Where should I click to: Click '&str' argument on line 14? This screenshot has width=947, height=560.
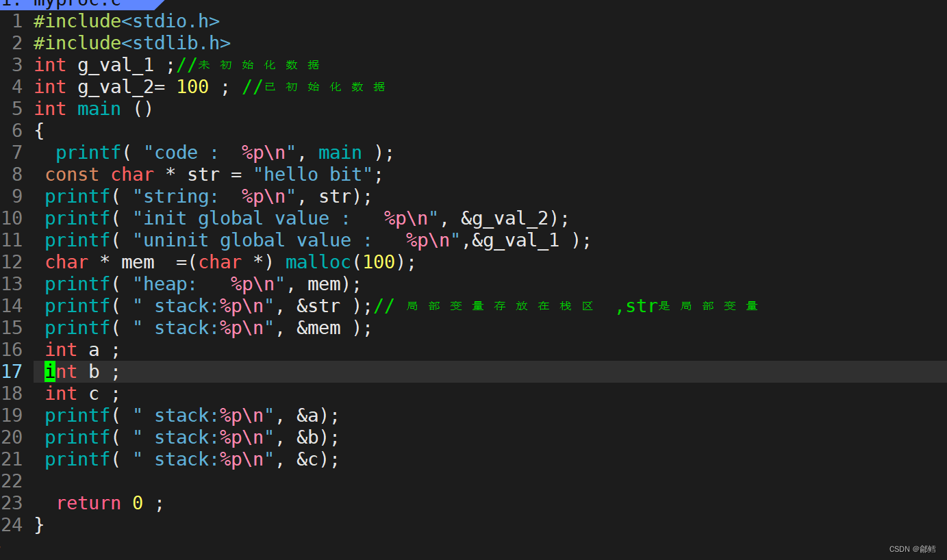(319, 305)
